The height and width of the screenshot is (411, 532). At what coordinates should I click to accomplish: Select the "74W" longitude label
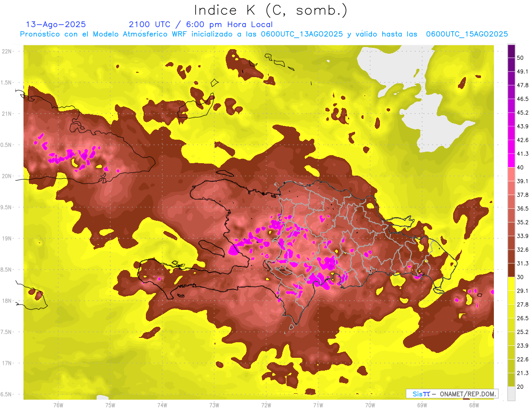point(162,405)
